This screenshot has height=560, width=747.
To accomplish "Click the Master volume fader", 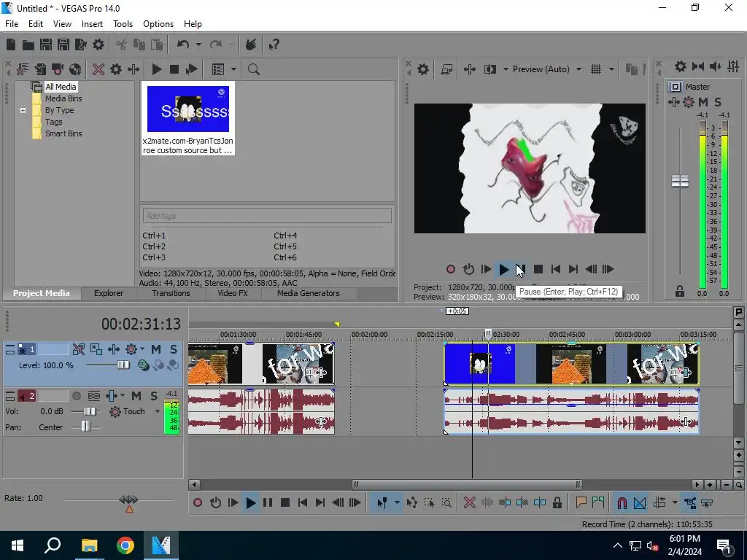I will [681, 181].
